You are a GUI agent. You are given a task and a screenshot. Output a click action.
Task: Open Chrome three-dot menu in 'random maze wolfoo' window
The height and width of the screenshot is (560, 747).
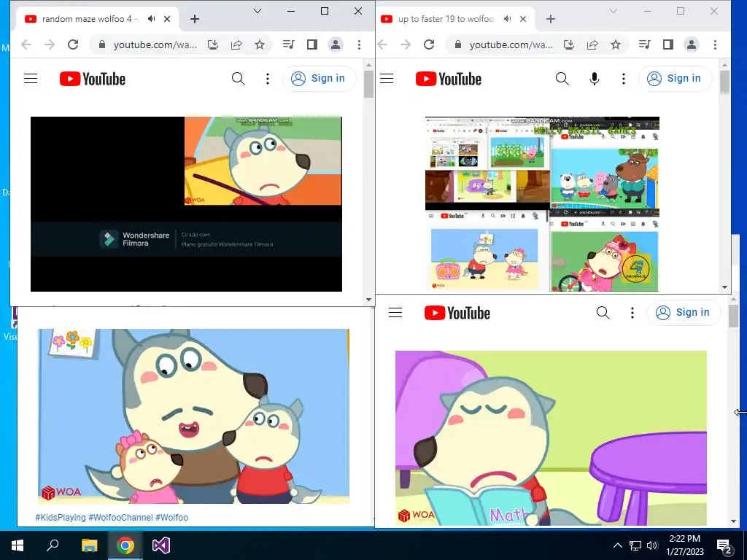(x=359, y=44)
